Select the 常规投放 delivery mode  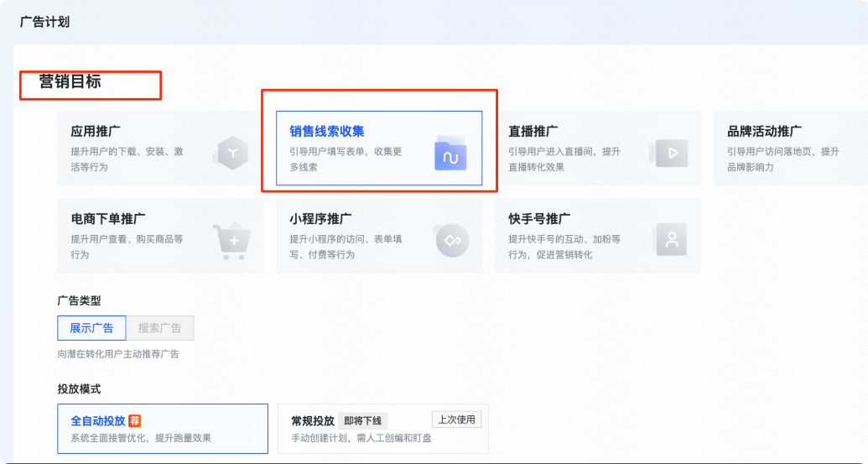click(x=383, y=429)
